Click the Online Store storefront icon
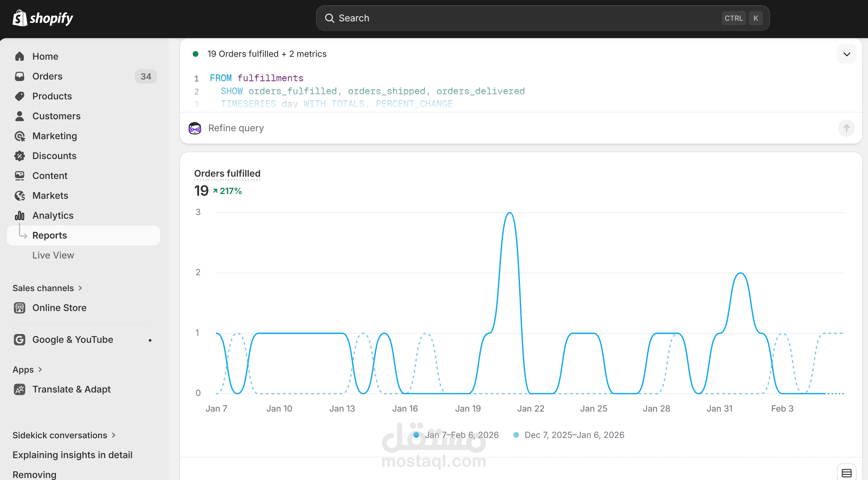Viewport: 868px width, 480px height. click(20, 308)
